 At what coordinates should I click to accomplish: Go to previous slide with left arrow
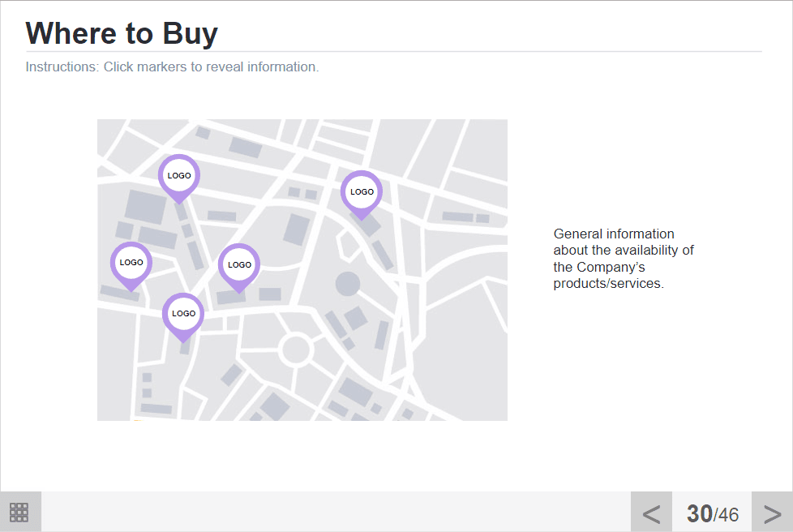651,513
